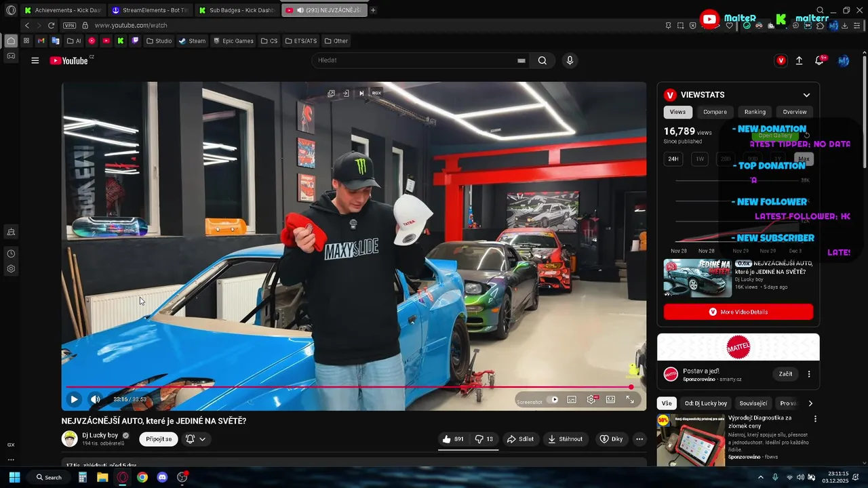This screenshot has height=488, width=868.
Task: Open options for the Výprodej Diagnostika ad
Action: [815, 419]
